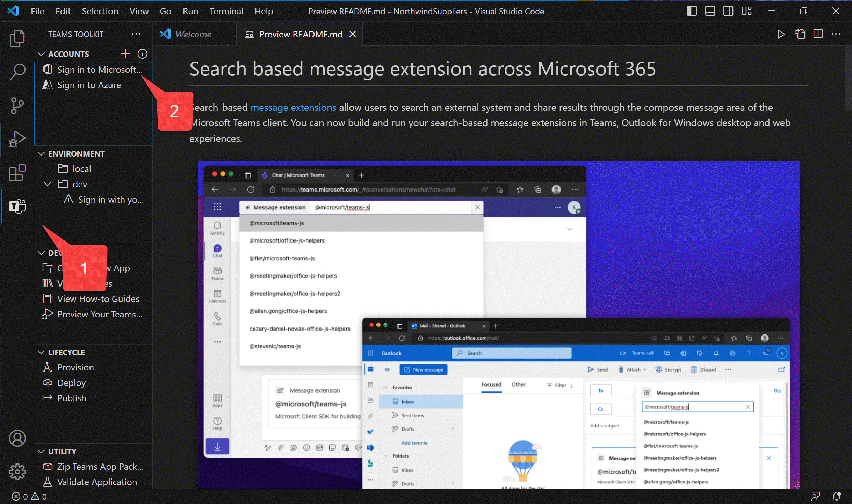Open the Extensions view
The width and height of the screenshot is (852, 504).
[x=17, y=173]
